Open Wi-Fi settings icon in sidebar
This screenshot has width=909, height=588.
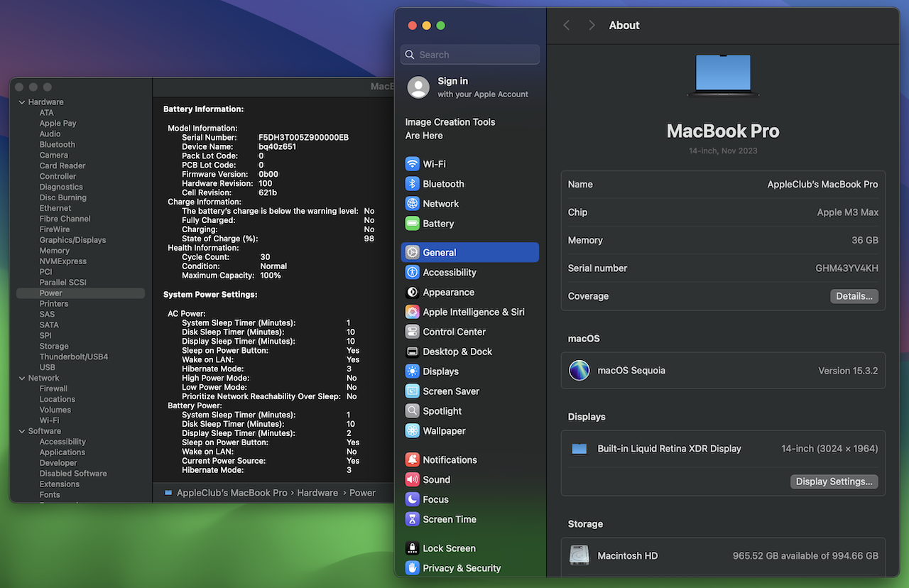pos(412,164)
